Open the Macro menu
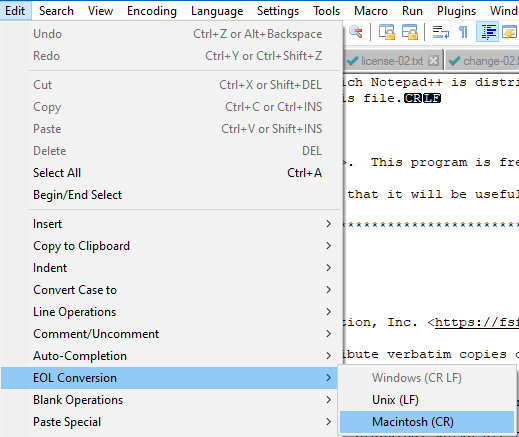 (371, 11)
